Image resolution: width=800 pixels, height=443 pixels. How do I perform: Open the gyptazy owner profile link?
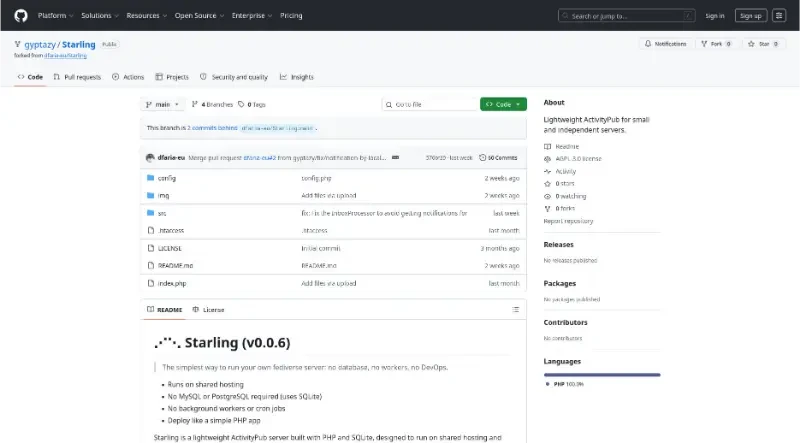pyautogui.click(x=40, y=45)
